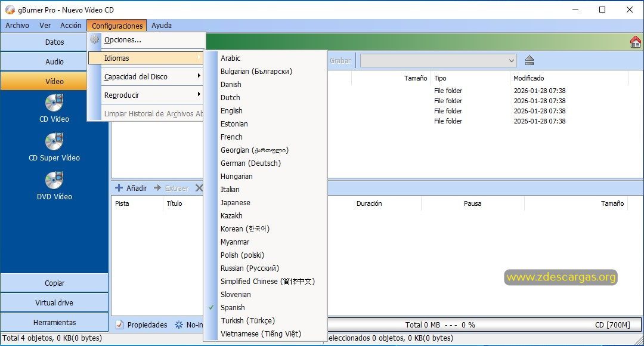Click the Pista column header
The height and width of the screenshot is (346, 644).
tap(137, 203)
